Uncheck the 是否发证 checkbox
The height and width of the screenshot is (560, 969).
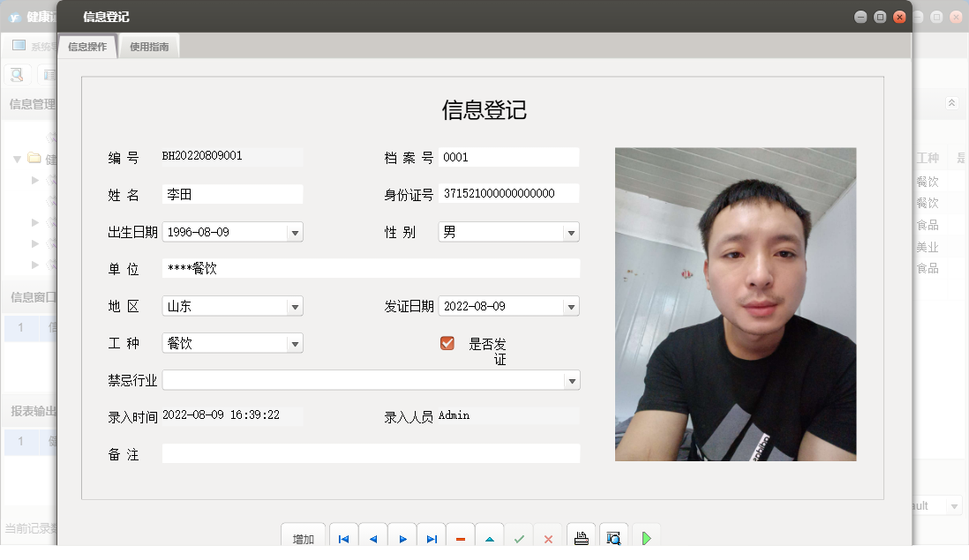[x=447, y=343]
